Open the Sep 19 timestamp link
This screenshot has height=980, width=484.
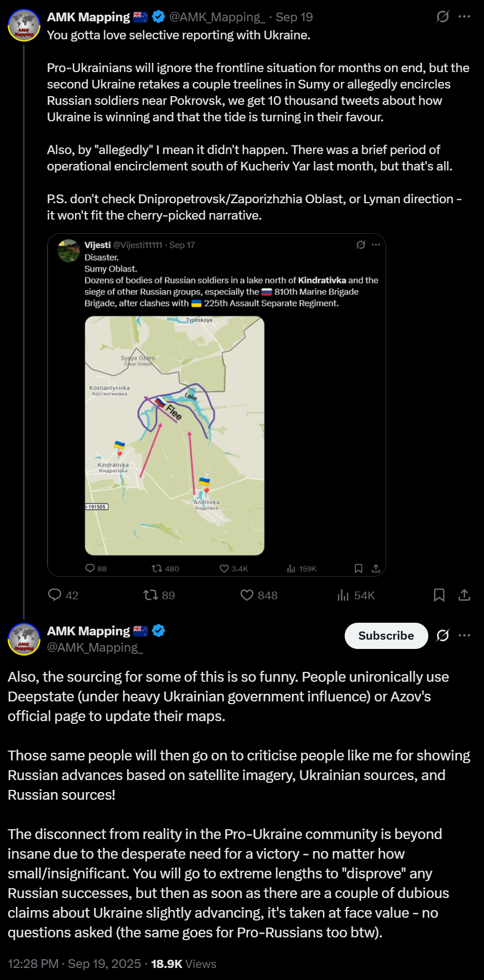tap(294, 17)
